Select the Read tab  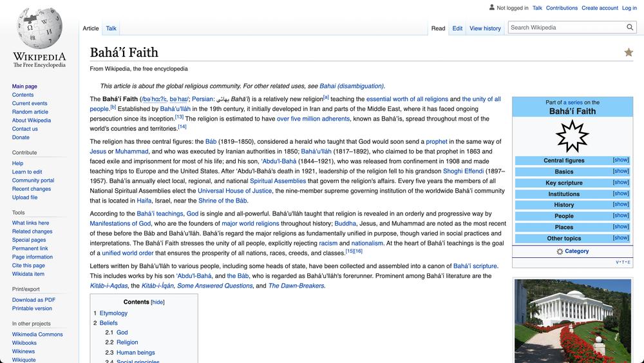pyautogui.click(x=438, y=28)
